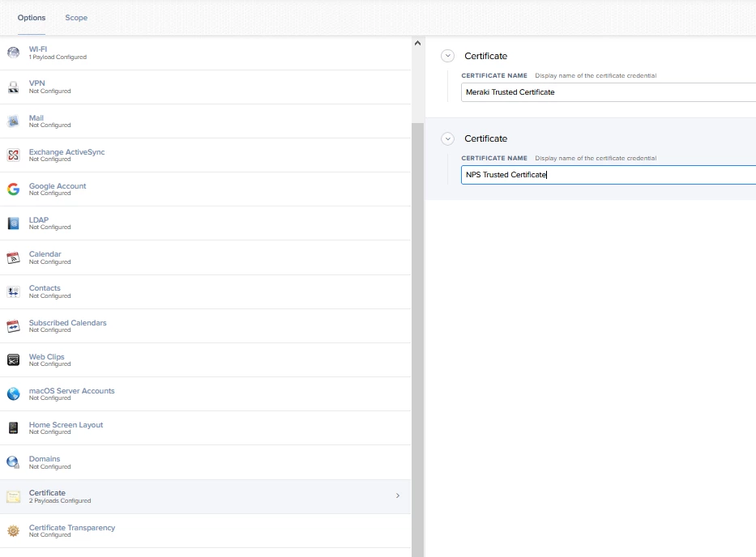Click the LDAP directory icon
This screenshot has height=557, width=756.
(14, 223)
